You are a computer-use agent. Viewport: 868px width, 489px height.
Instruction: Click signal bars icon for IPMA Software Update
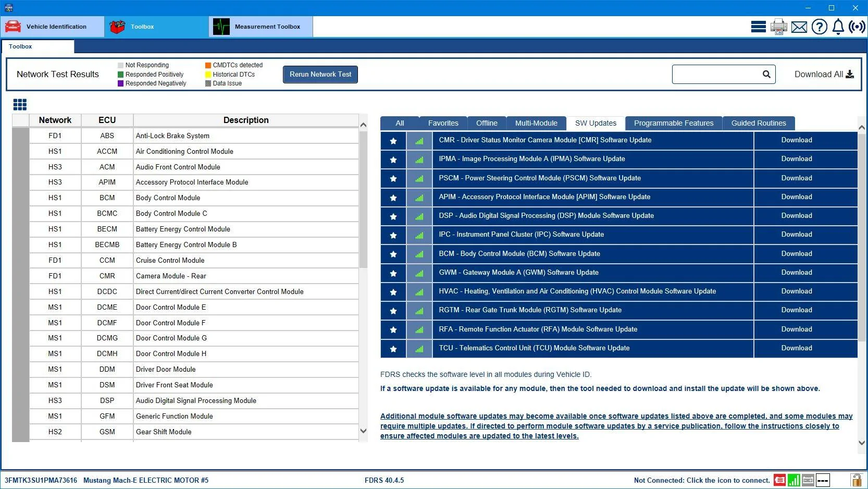419,160
